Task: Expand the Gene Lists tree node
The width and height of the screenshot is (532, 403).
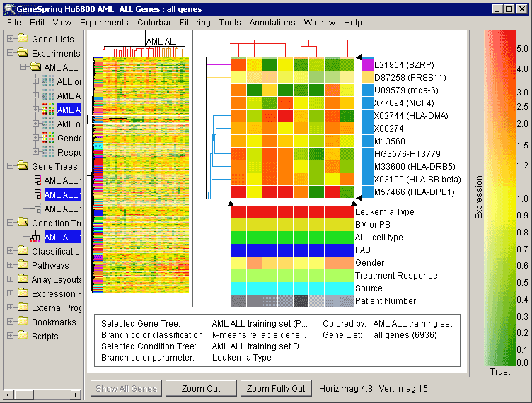Action: (x=10, y=39)
